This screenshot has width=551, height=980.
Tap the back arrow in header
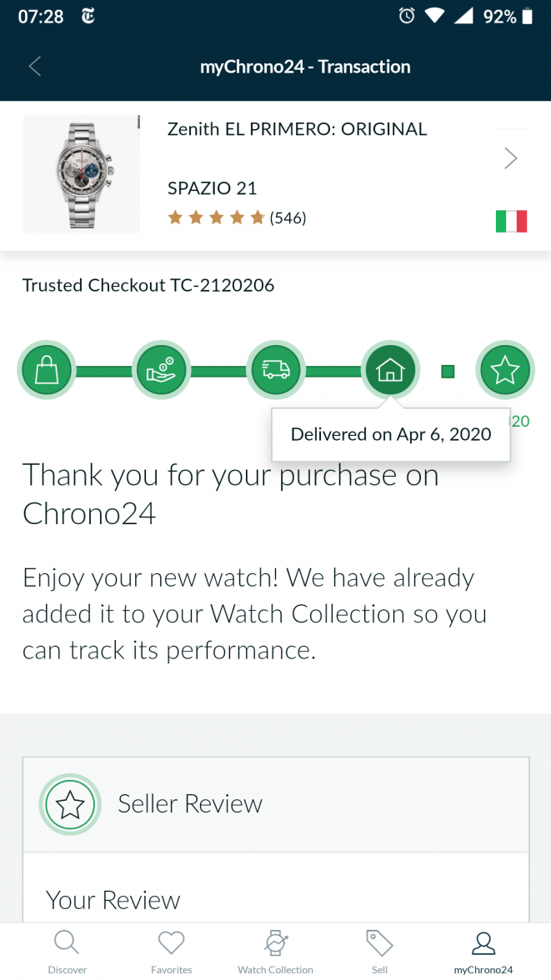(35, 67)
